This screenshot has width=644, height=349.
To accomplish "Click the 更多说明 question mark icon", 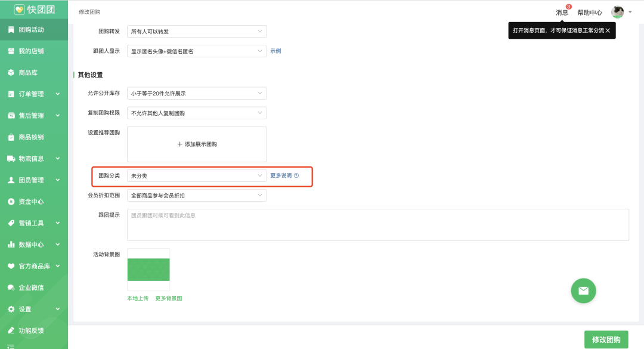I will pyautogui.click(x=296, y=175).
